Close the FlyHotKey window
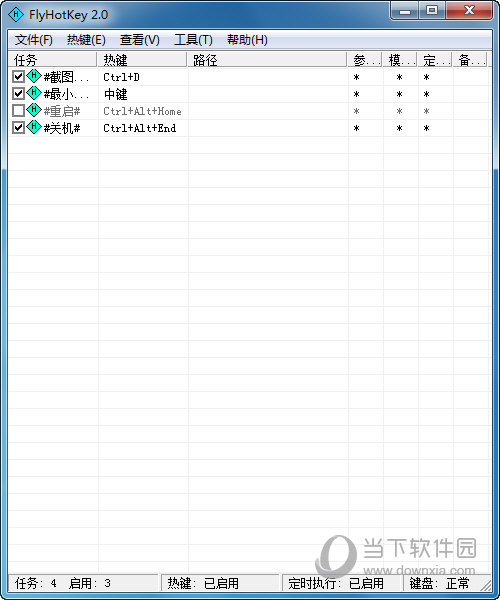 coord(469,11)
